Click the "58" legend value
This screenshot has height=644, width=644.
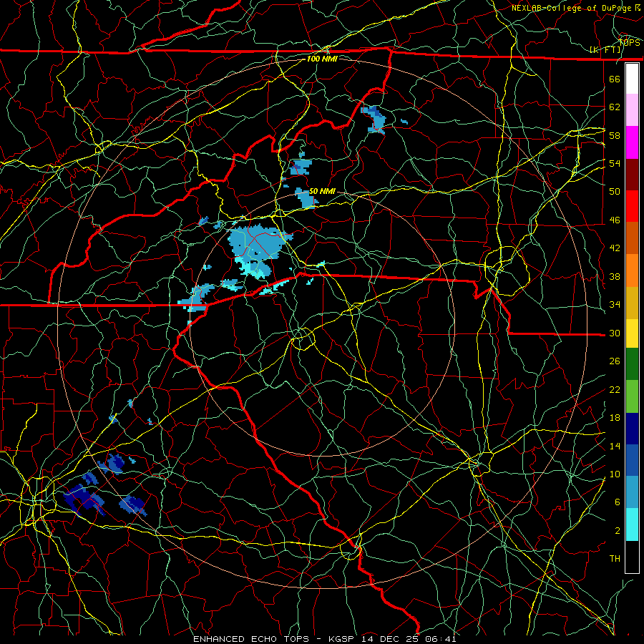615,135
